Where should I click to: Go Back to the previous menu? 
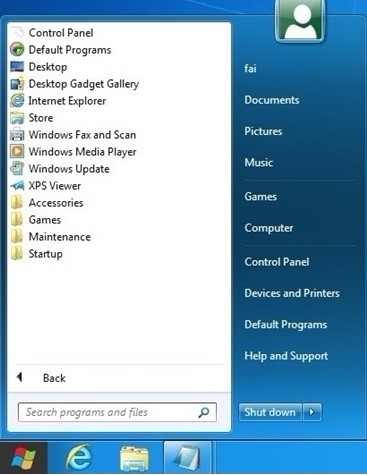click(41, 378)
